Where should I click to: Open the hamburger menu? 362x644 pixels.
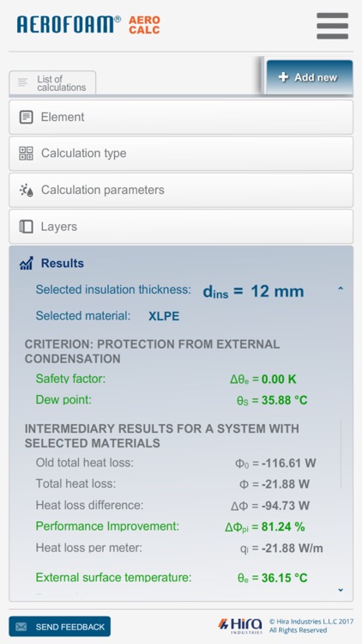(333, 26)
